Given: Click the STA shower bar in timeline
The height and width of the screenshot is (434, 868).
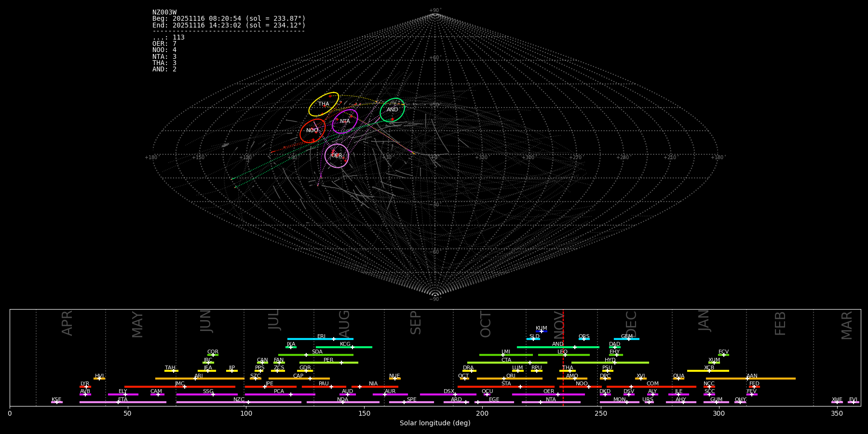Looking at the screenshot, I should pos(506,387).
